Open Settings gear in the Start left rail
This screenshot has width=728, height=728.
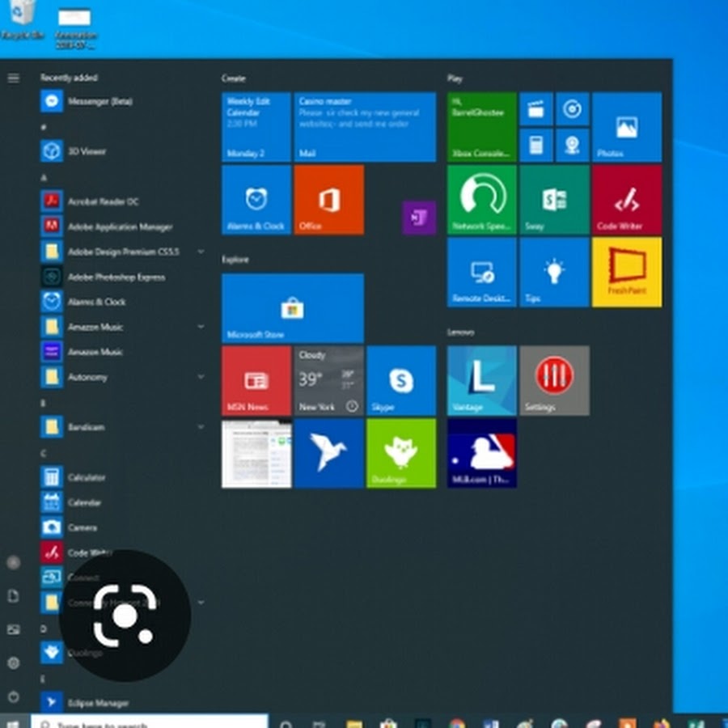[14, 663]
